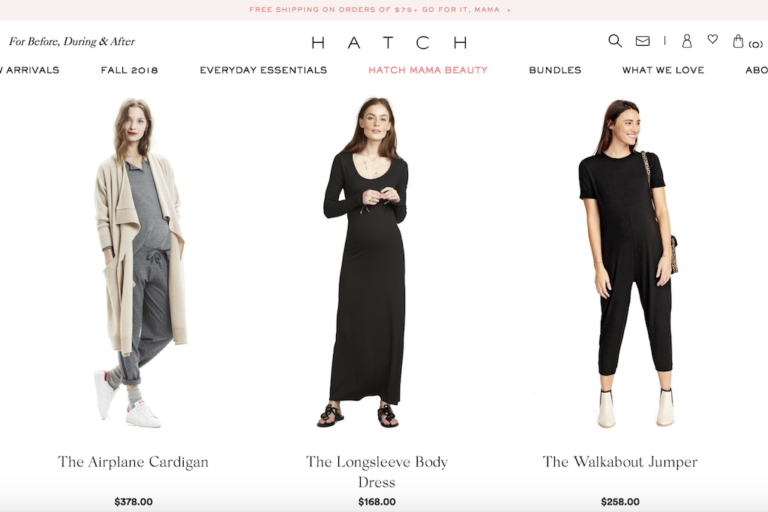Open the Fall 2018 menu

129,70
